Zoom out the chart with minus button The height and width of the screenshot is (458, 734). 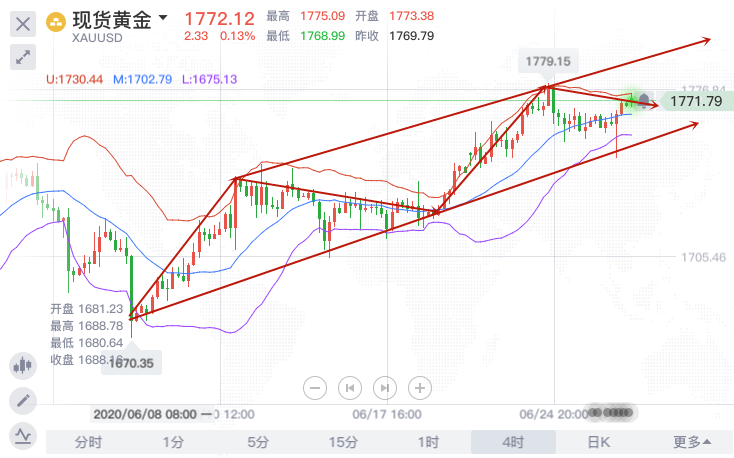[316, 387]
